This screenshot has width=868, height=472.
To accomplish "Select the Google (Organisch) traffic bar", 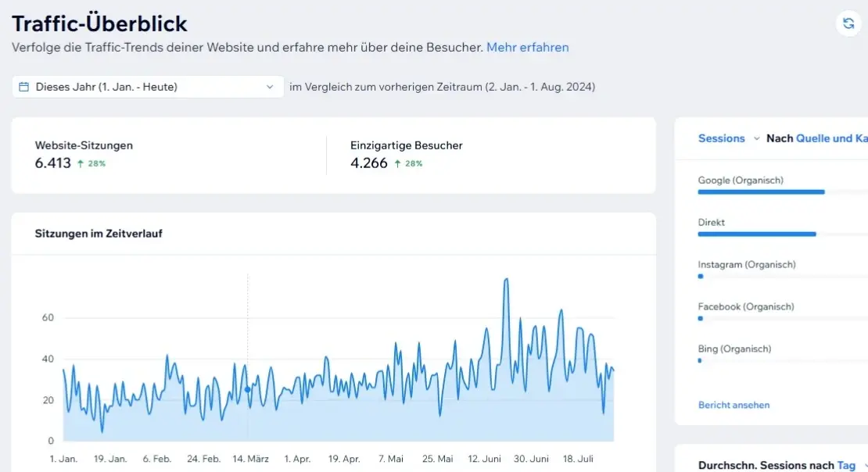I will (x=761, y=191).
